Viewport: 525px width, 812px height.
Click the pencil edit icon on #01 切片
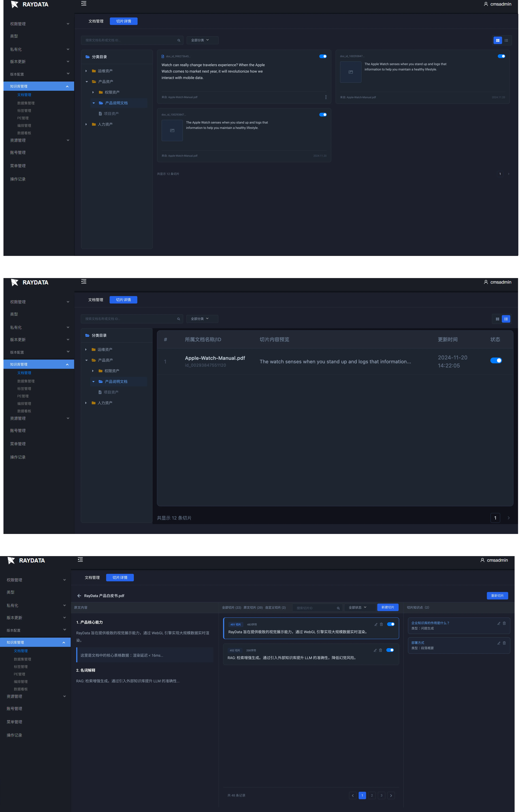(x=376, y=624)
